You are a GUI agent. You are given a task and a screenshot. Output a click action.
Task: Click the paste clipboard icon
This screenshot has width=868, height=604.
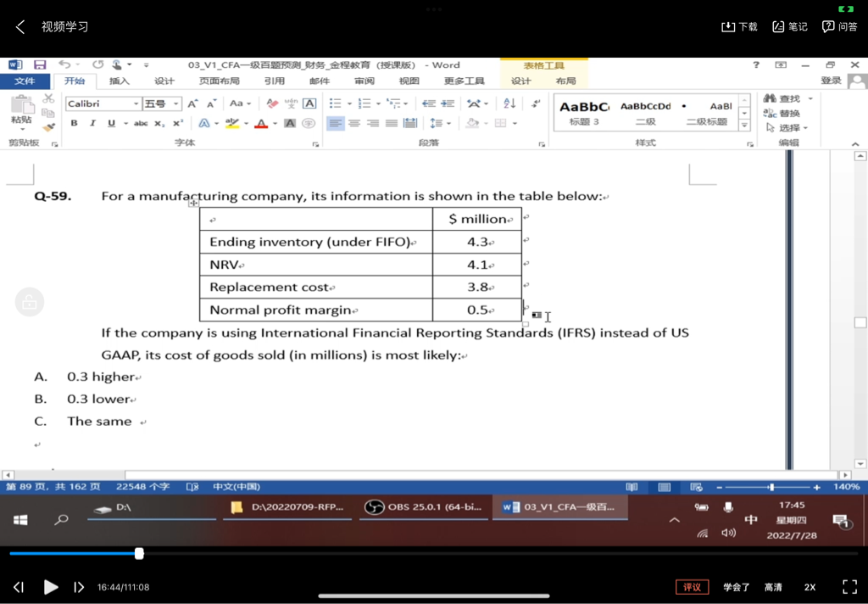point(21,109)
